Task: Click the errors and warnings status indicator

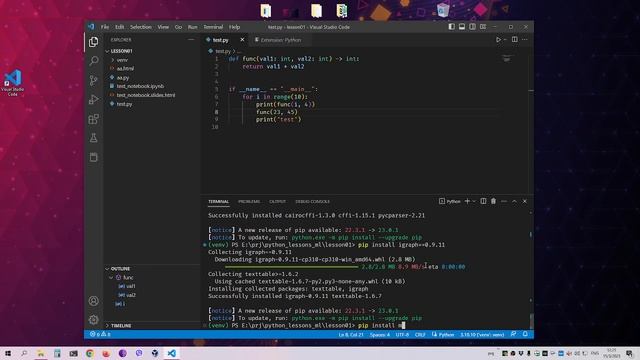Action: click(100, 334)
